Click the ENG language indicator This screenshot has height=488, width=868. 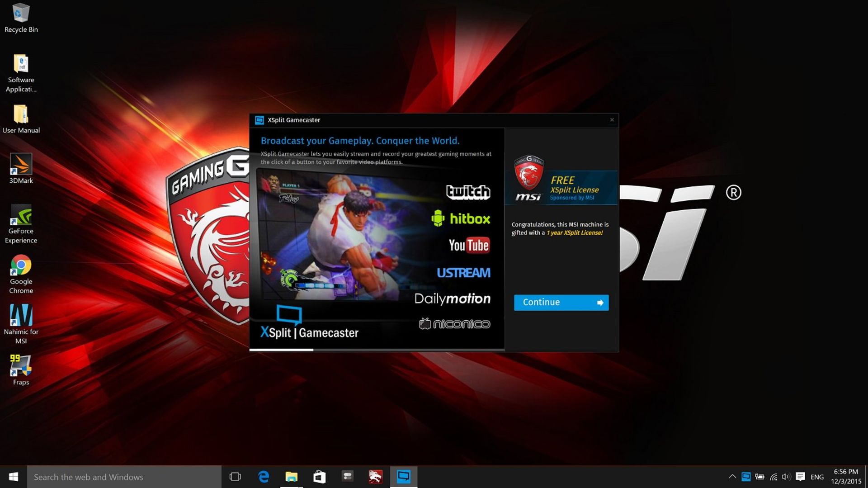click(817, 477)
